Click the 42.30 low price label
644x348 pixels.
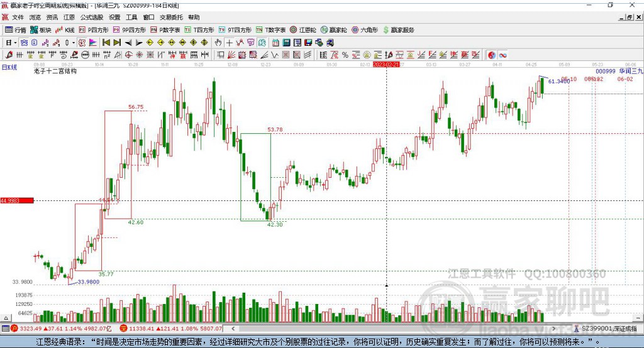coord(275,225)
